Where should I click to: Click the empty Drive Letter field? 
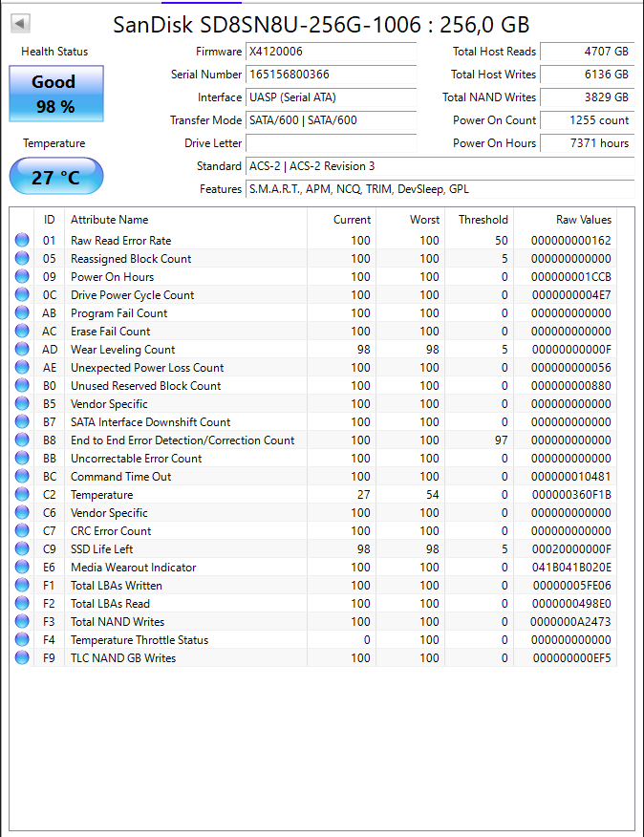coord(332,143)
